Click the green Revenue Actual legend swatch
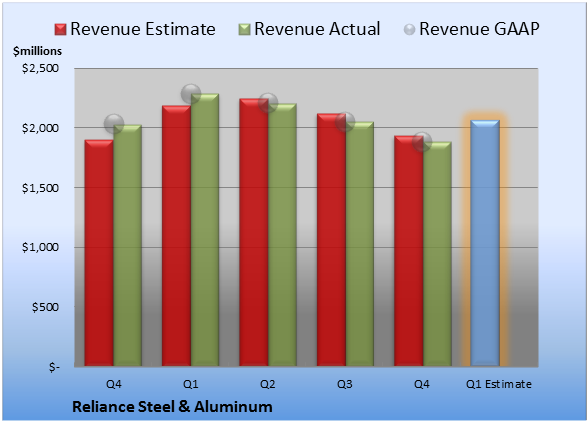 (x=244, y=30)
